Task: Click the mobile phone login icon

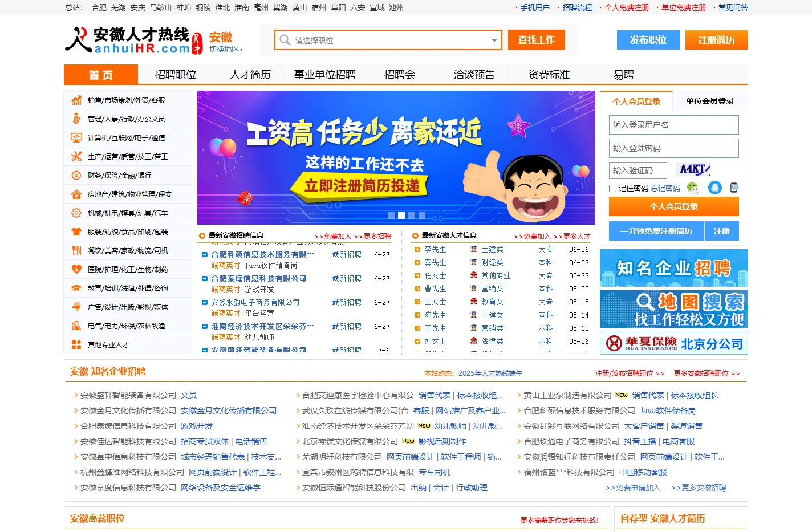Action: [734, 188]
